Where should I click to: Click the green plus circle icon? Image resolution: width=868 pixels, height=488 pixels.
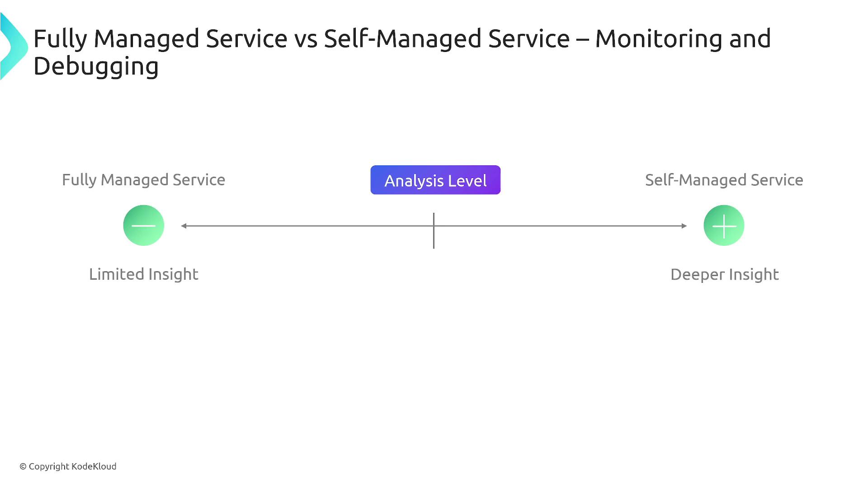click(x=724, y=225)
